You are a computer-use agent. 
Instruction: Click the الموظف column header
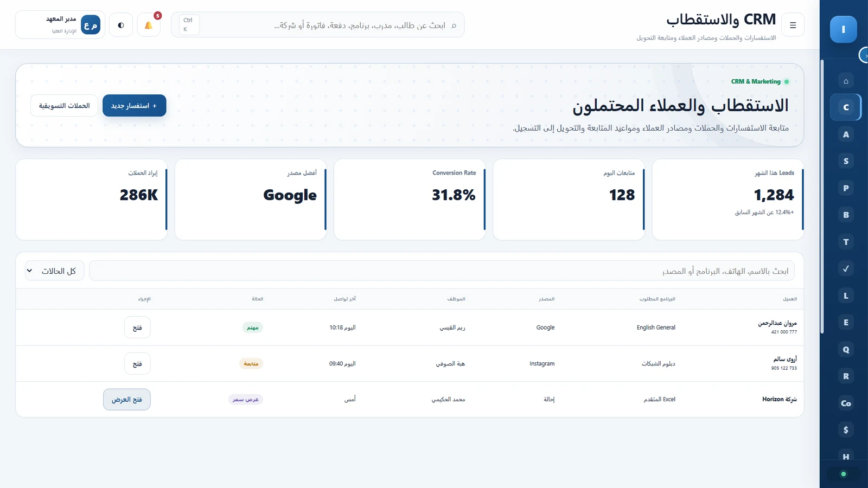pos(456,299)
